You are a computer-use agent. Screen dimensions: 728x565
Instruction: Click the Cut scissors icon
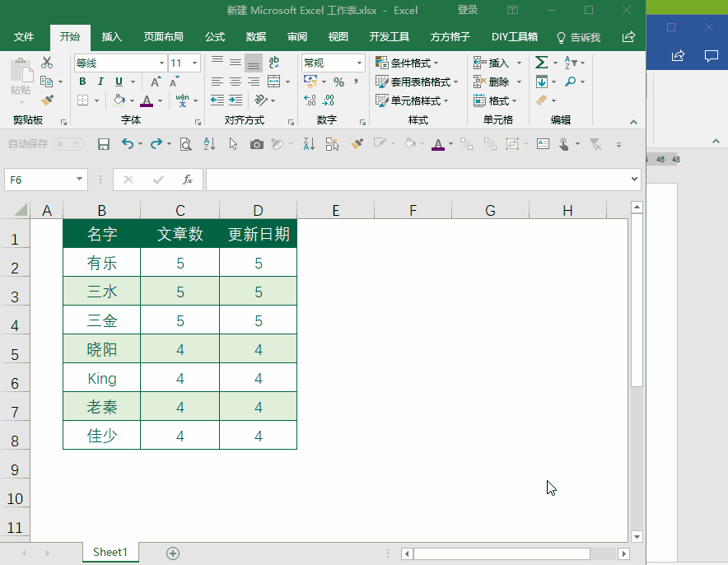[x=47, y=63]
